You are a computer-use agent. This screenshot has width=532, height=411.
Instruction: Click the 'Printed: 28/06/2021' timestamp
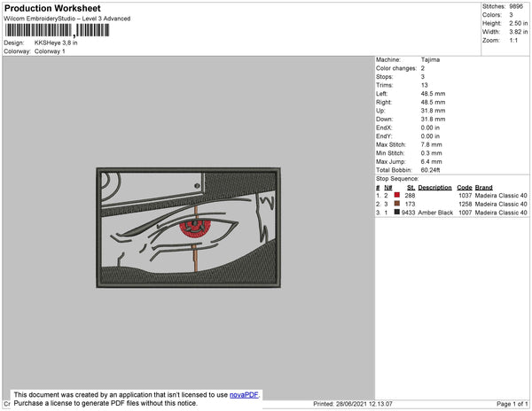[x=353, y=404]
